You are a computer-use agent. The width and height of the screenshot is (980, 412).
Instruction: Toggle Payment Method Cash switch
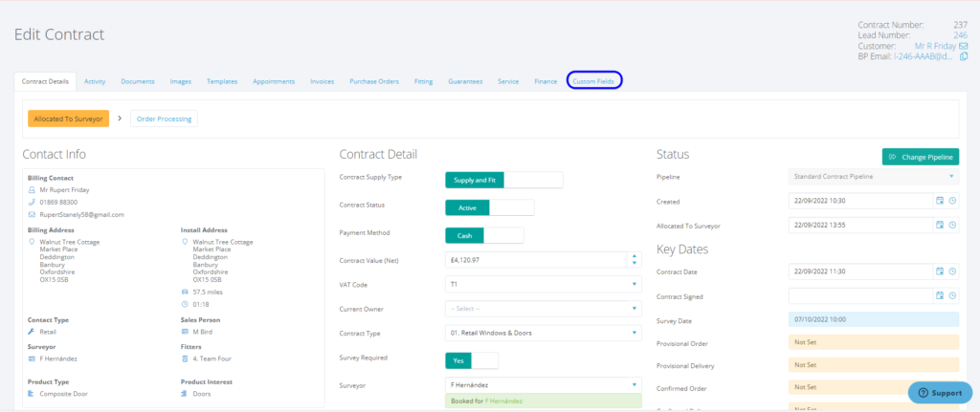[484, 235]
